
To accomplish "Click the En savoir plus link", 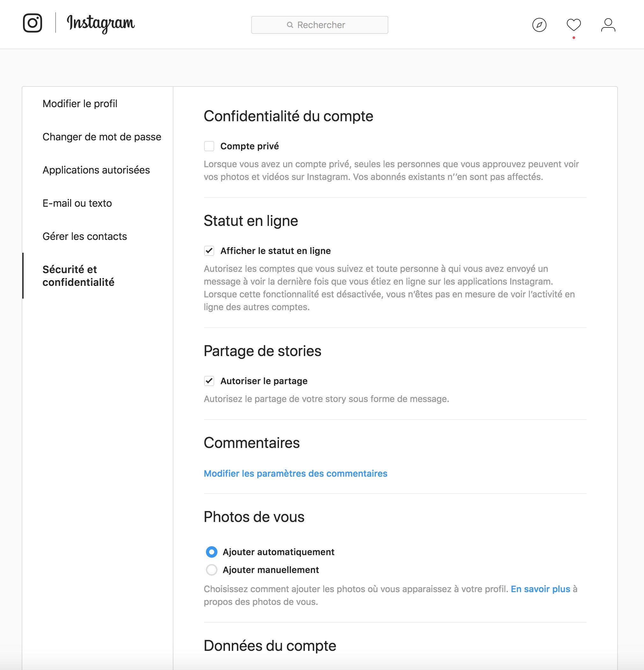I will [x=540, y=589].
